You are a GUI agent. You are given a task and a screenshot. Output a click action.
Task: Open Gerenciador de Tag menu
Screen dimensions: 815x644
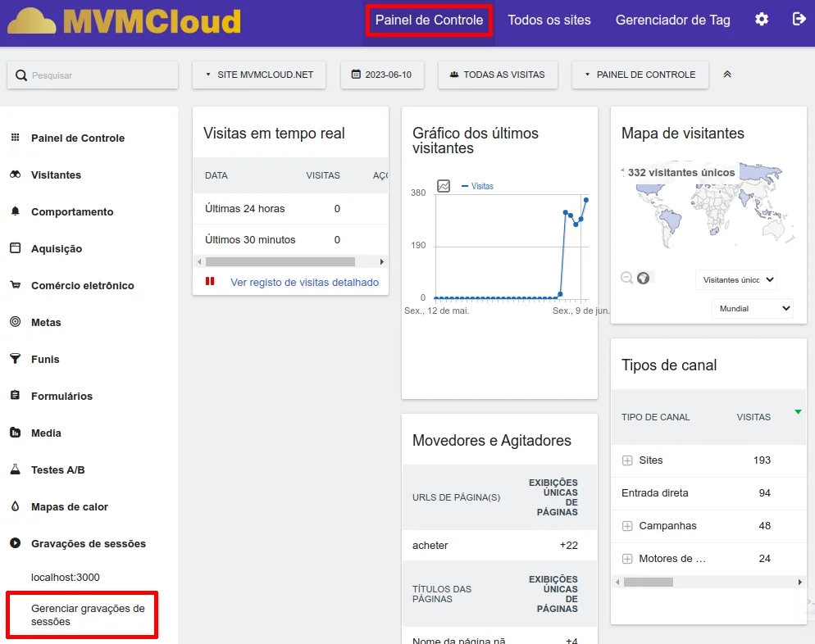pos(672,20)
